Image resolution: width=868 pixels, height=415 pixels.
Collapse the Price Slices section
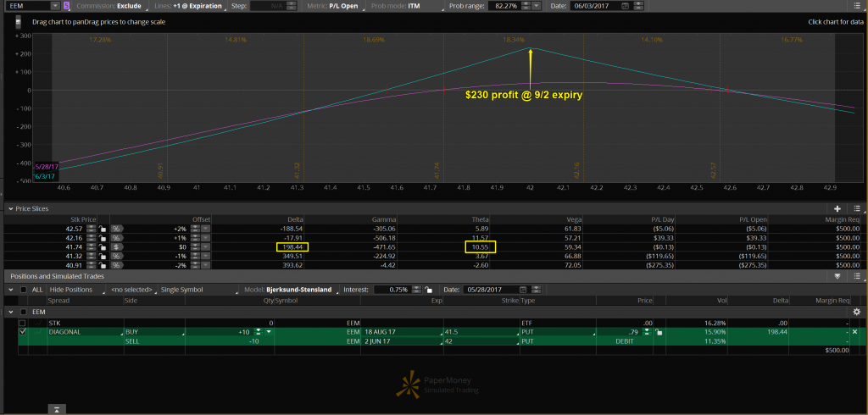(x=9, y=208)
